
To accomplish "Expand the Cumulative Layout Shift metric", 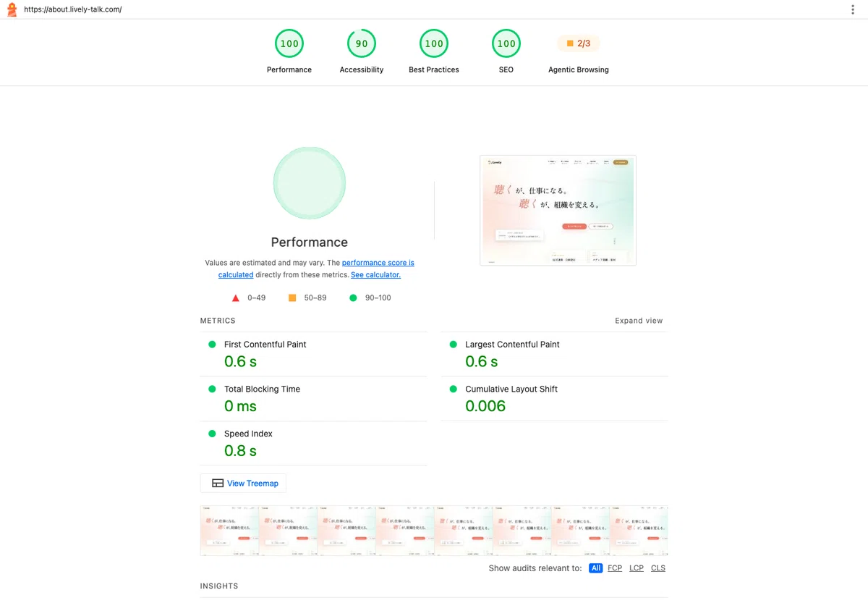I will click(x=554, y=399).
